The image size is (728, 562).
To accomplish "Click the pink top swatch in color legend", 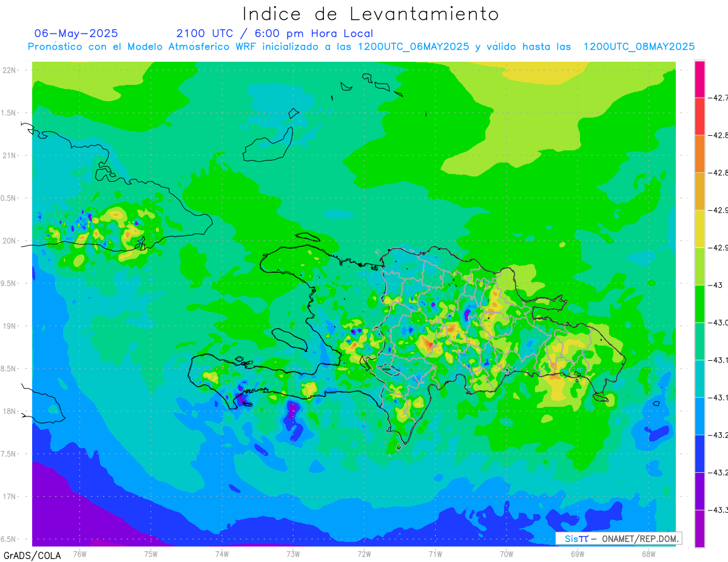I will tap(699, 79).
